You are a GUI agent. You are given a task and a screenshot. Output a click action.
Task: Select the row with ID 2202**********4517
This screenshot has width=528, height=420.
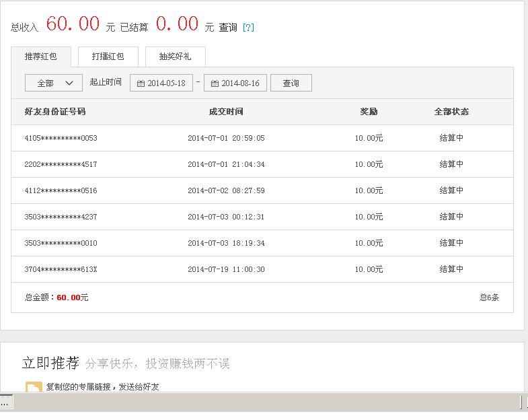(x=61, y=164)
